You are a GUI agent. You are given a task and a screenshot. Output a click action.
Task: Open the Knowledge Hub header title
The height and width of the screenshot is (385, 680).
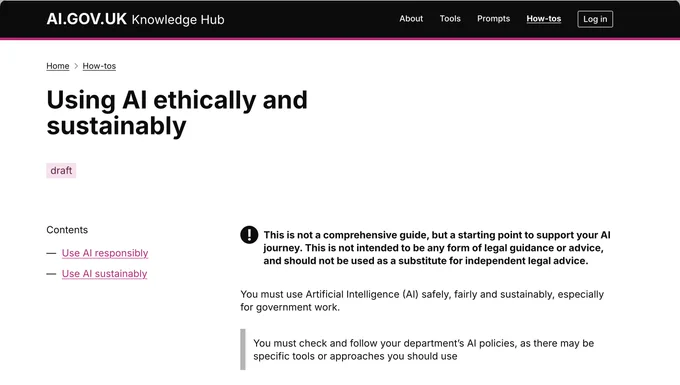tap(178, 20)
